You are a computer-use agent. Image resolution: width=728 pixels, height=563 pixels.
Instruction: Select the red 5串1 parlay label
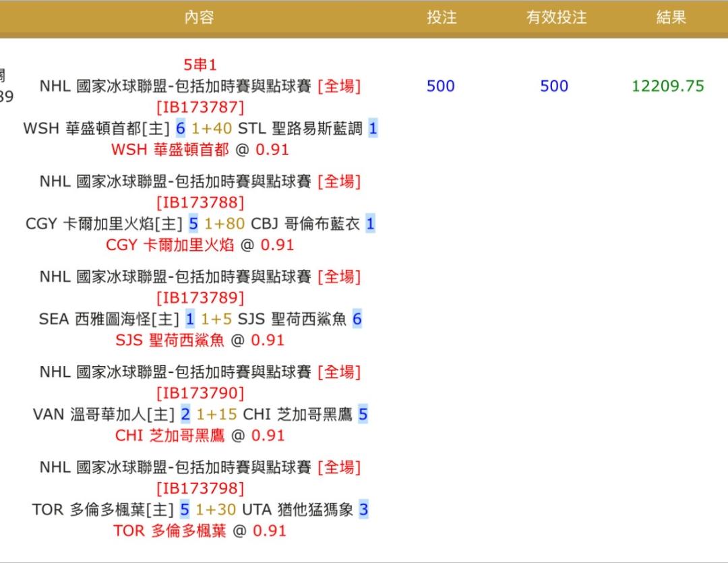click(200, 65)
